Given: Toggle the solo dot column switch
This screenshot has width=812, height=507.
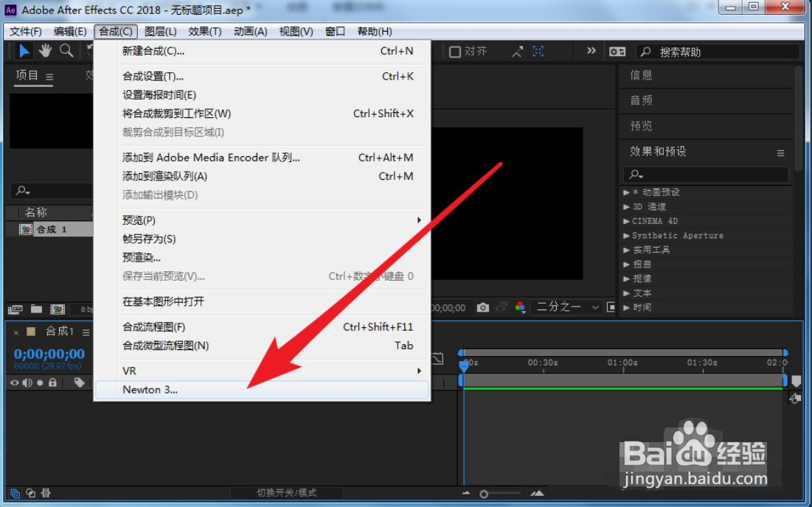Looking at the screenshot, I should tap(40, 383).
